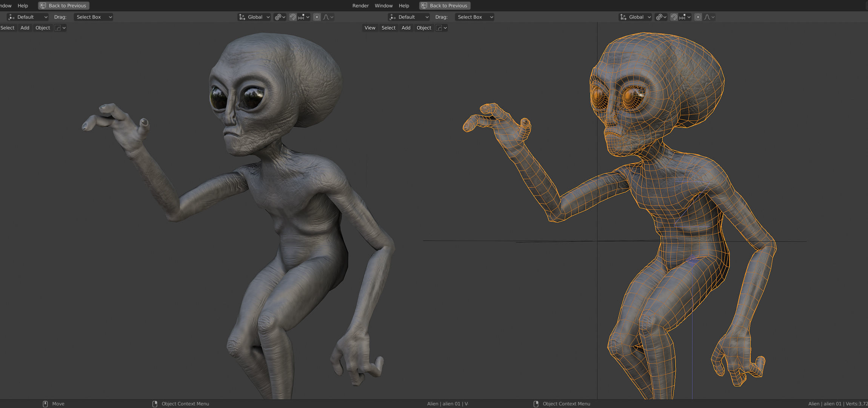
Task: Open the Add menu in the non-wireframe viewport
Action: pyautogui.click(x=25, y=28)
